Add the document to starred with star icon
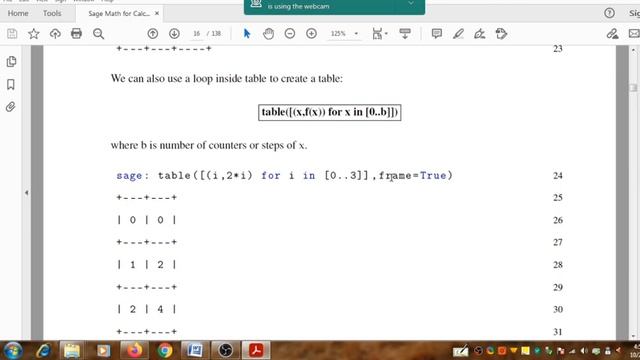The height and width of the screenshot is (360, 640). (33, 33)
